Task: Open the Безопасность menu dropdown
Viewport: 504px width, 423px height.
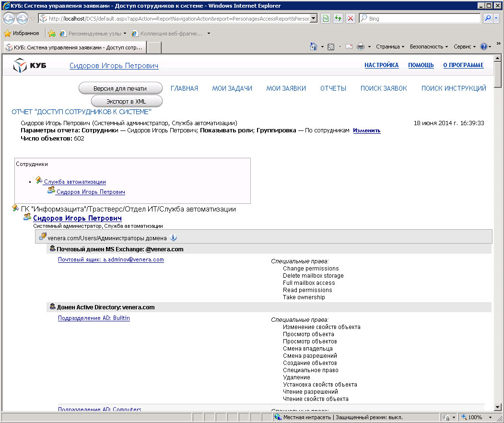Action: [x=429, y=47]
